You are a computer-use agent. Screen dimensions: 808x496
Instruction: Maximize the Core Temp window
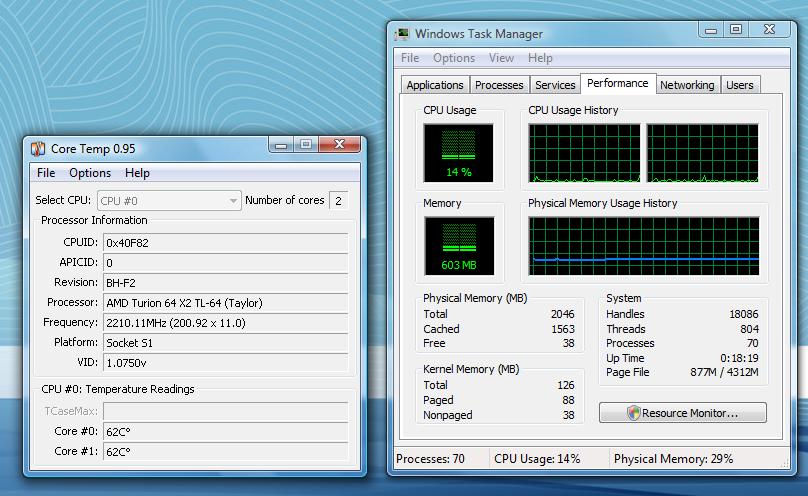click(x=306, y=145)
